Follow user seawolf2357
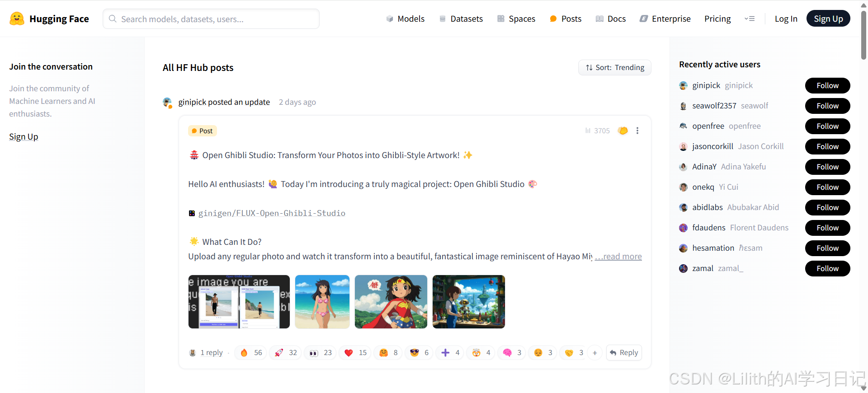This screenshot has height=393, width=868. coord(827,106)
